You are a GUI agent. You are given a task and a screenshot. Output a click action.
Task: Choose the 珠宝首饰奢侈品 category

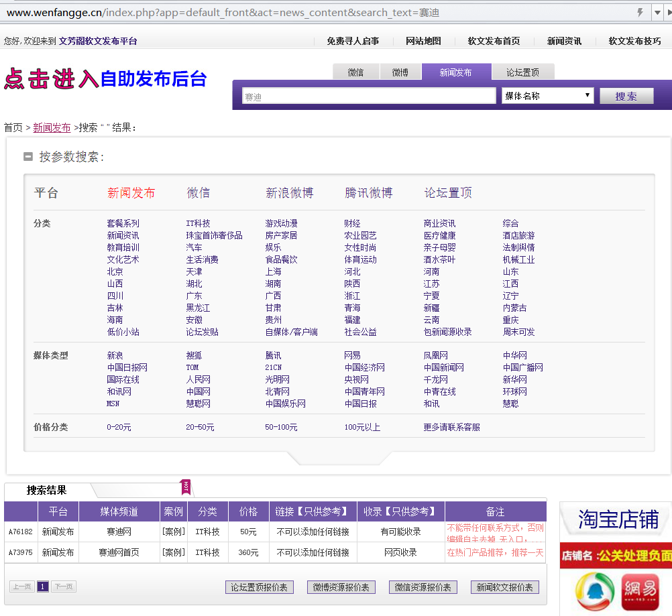[215, 235]
